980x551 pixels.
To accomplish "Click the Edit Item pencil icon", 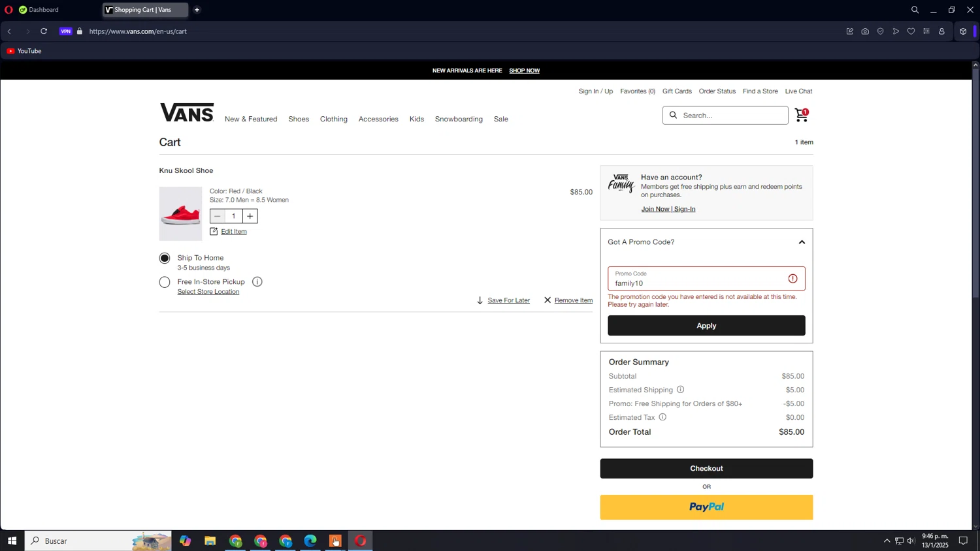I will coord(214,231).
